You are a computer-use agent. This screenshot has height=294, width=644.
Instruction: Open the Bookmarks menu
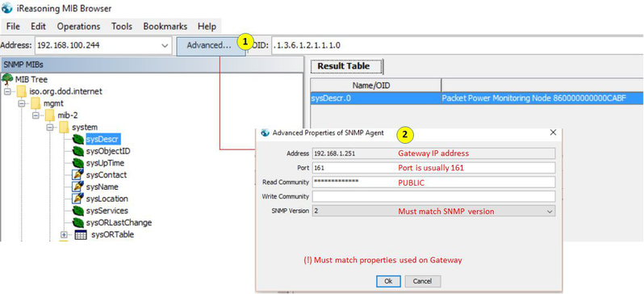coord(165,27)
